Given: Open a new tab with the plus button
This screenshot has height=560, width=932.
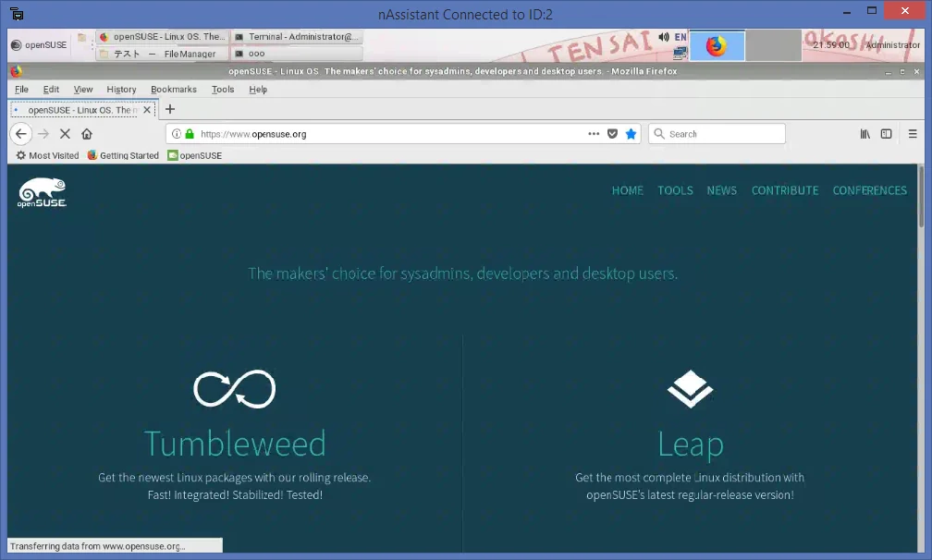Looking at the screenshot, I should 170,109.
